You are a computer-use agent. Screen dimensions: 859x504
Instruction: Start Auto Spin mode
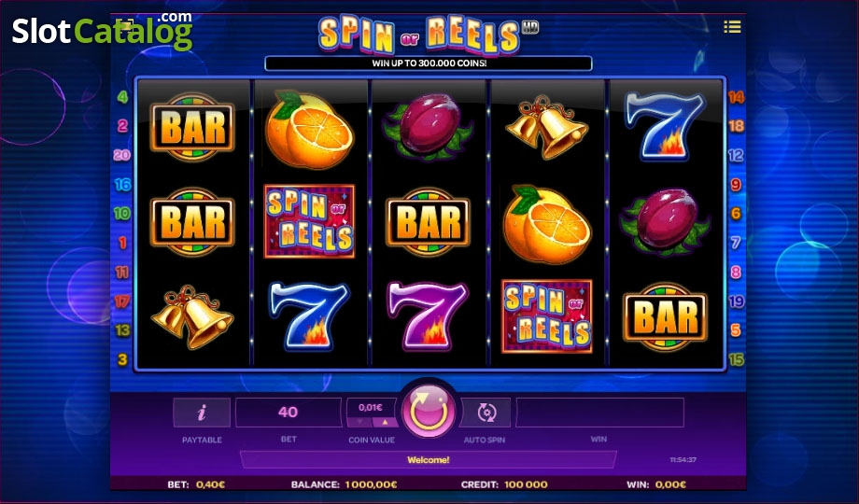coord(486,412)
